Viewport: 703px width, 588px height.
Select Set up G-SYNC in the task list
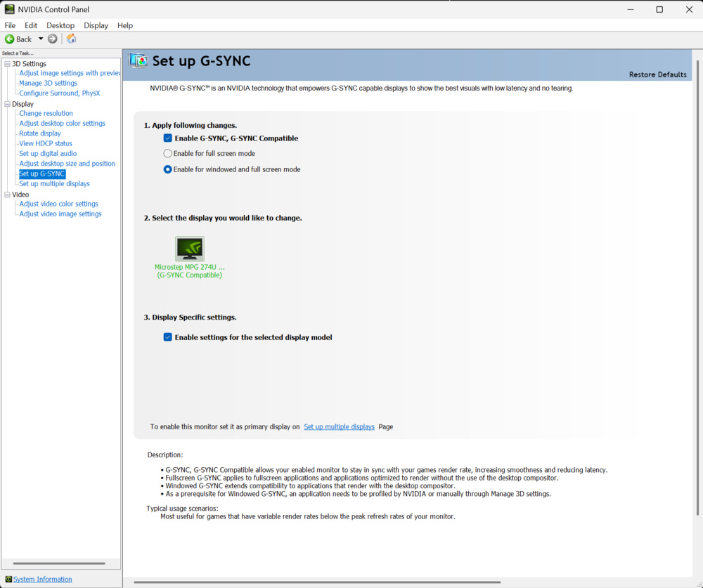pyautogui.click(x=42, y=173)
